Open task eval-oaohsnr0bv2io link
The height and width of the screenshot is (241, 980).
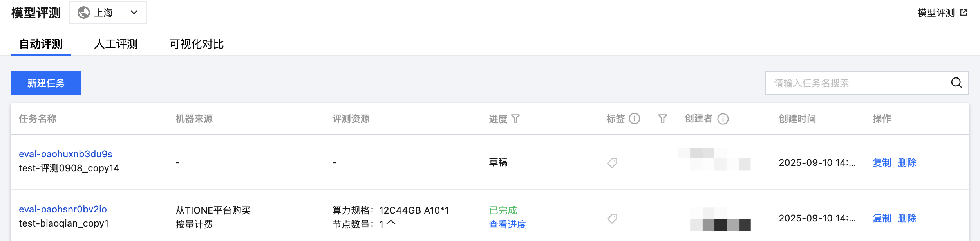click(x=63, y=209)
